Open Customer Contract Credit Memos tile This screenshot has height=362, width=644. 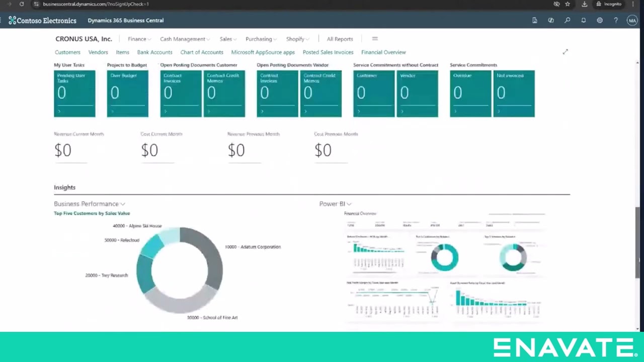tap(224, 94)
